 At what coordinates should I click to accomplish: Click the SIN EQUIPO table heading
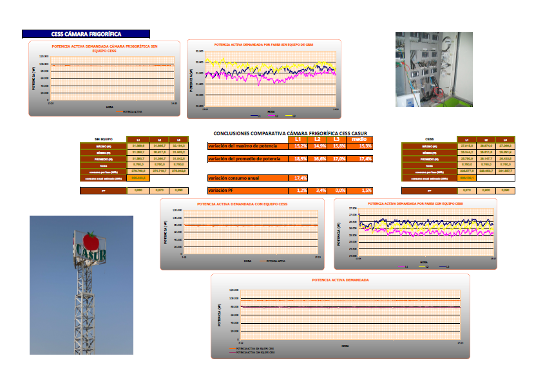(x=104, y=139)
